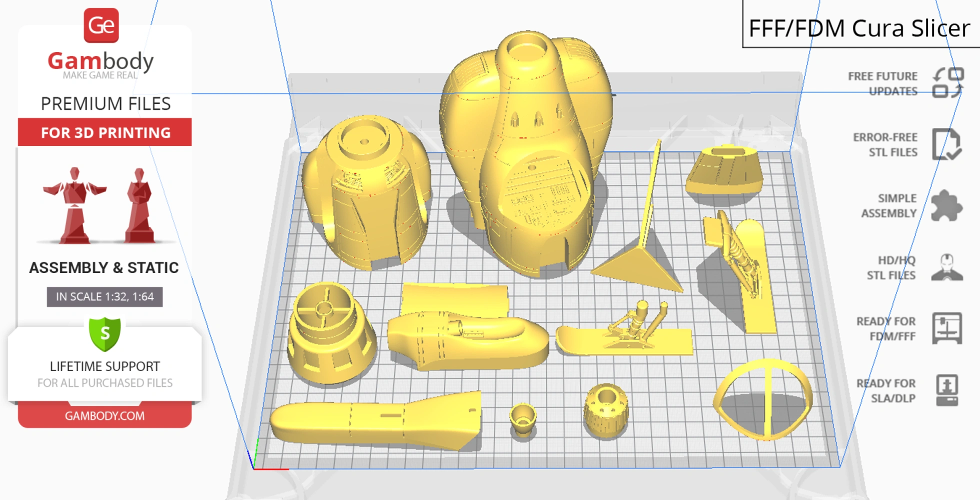Click the Error-Free STL Files checkmark icon
The width and height of the screenshot is (980, 500).
click(x=946, y=144)
